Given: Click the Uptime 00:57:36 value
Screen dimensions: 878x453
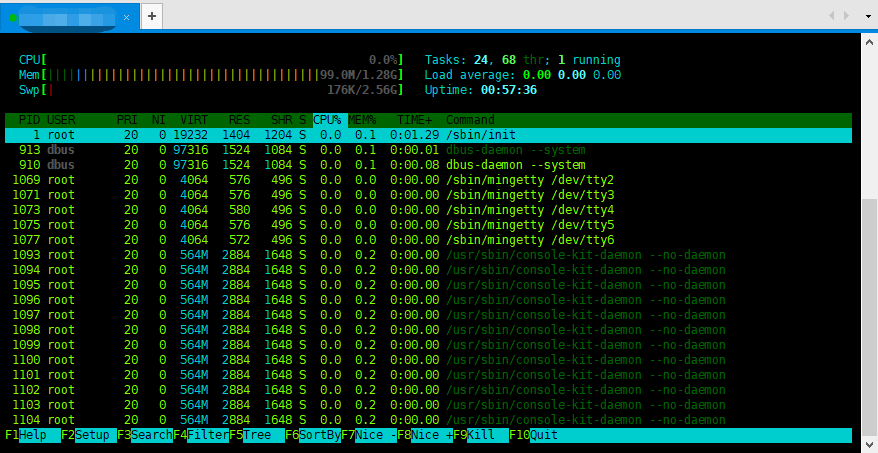Looking at the screenshot, I should [x=508, y=90].
